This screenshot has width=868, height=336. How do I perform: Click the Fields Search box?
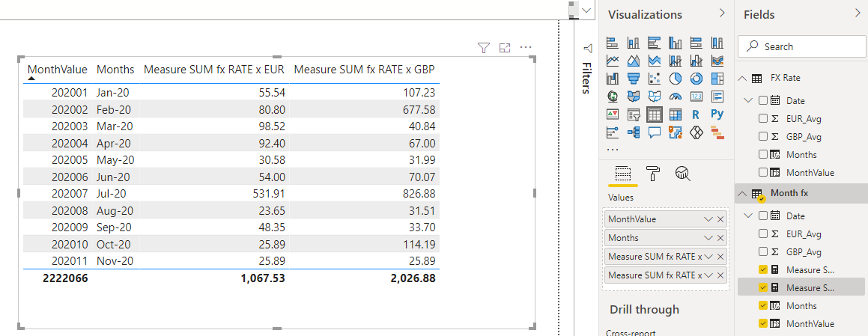(801, 46)
